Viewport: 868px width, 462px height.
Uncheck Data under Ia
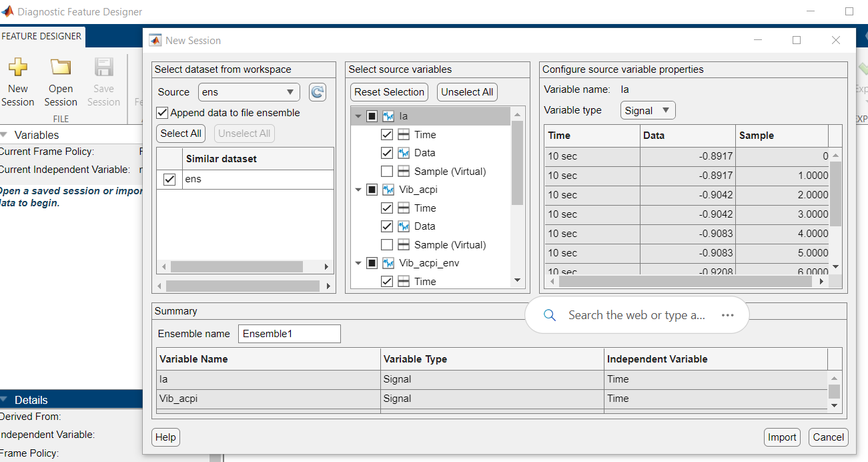pos(387,153)
